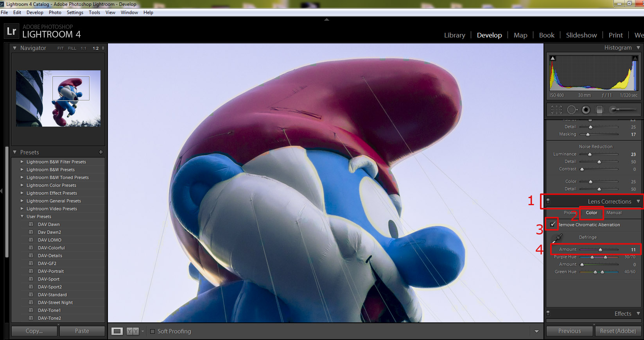This screenshot has width=644, height=340.
Task: Collapse the Navigator panel
Action: pos(15,48)
